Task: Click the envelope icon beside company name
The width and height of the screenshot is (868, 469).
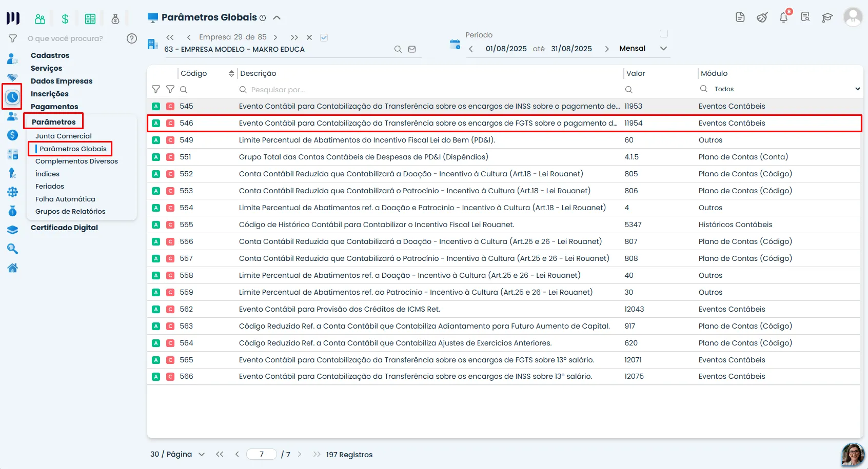Action: click(412, 49)
